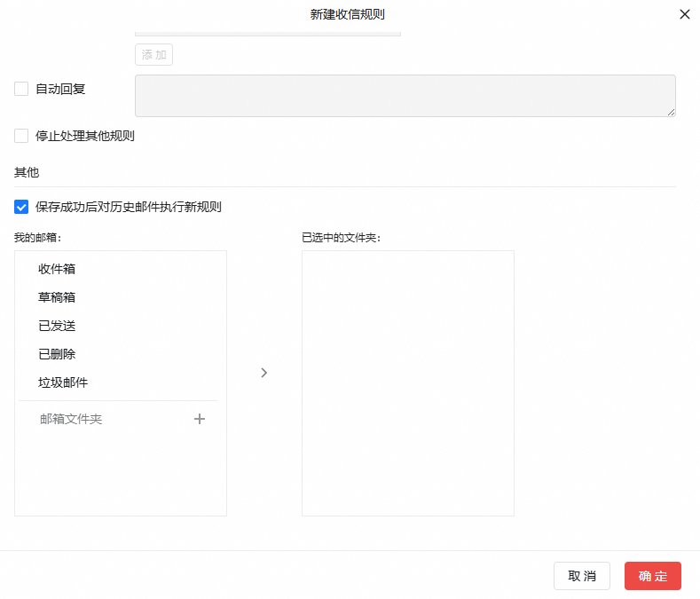Click the right arrow to move folder
Image resolution: width=700 pixels, height=599 pixels.
pyautogui.click(x=263, y=373)
